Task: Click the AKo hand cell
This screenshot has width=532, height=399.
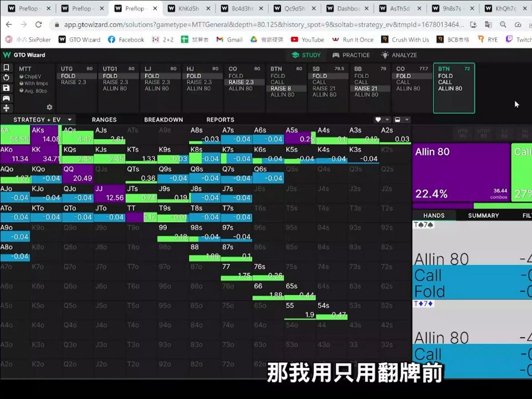Action: 15,155
